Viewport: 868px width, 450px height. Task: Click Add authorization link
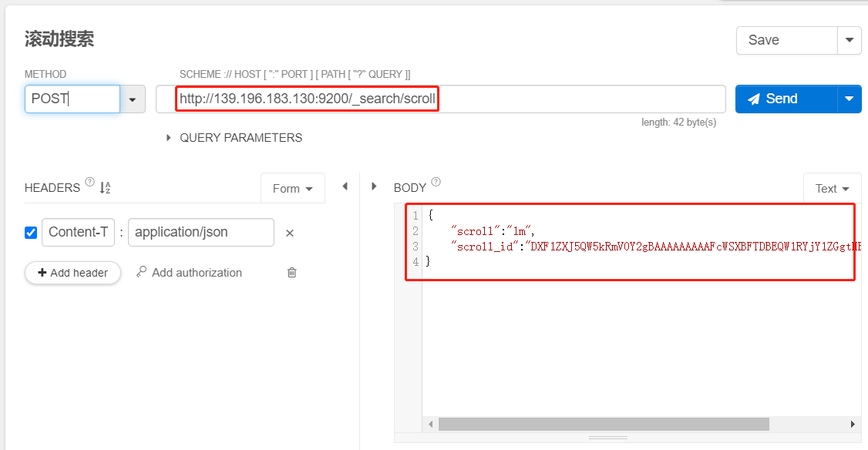(x=190, y=272)
